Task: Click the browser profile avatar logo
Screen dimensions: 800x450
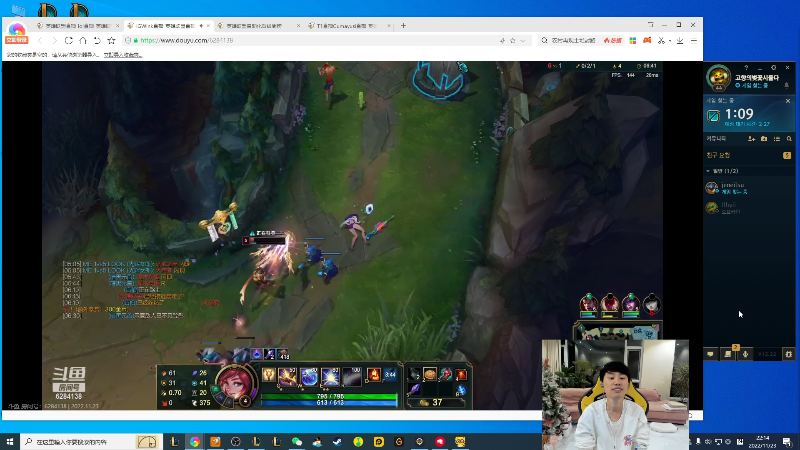Action: tap(16, 30)
